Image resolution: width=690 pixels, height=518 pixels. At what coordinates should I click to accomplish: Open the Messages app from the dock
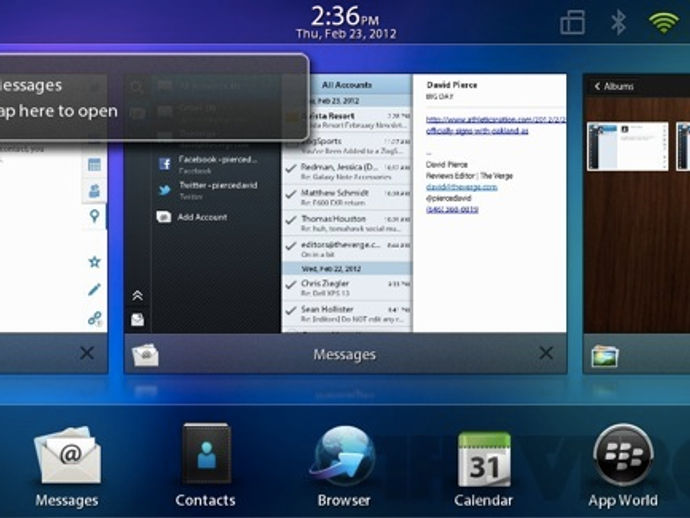(x=68, y=456)
